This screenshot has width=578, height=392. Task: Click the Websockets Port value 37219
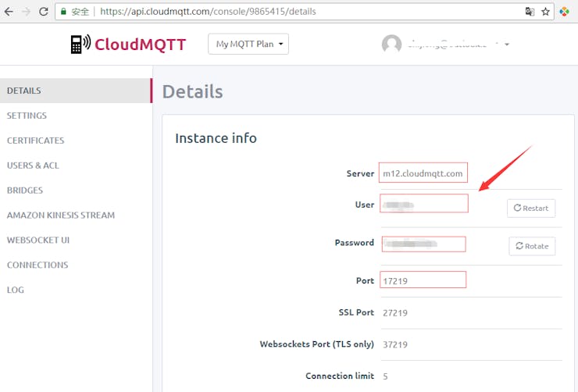tap(395, 345)
